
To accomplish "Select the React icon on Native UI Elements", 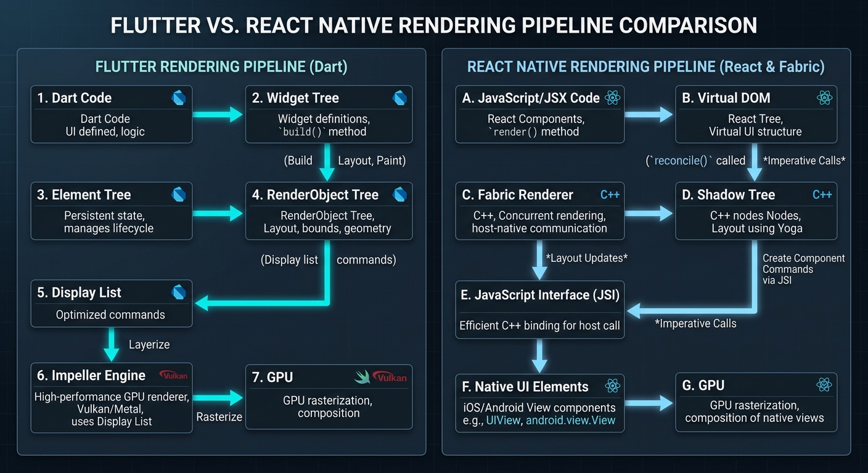I will (x=612, y=386).
